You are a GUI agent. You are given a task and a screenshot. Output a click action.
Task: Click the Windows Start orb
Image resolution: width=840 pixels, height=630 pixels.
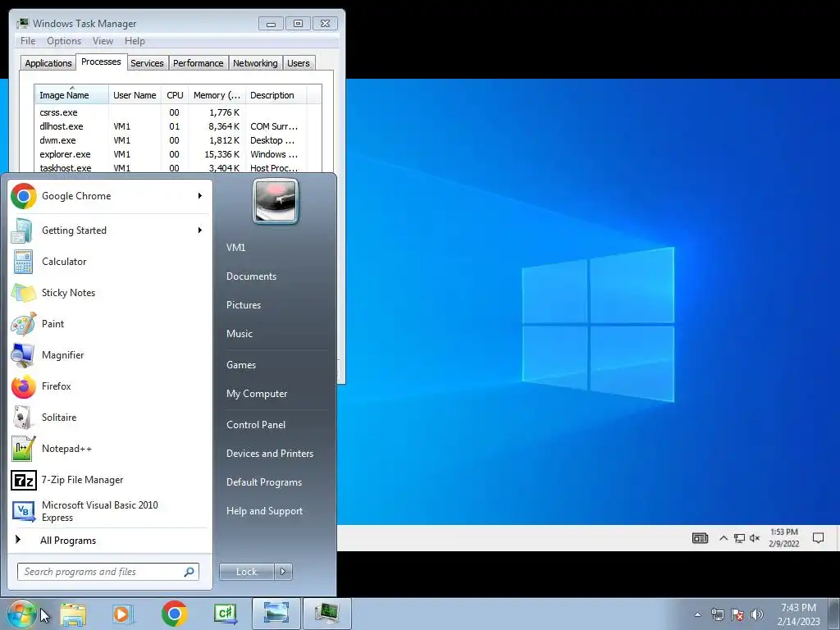pos(21,614)
